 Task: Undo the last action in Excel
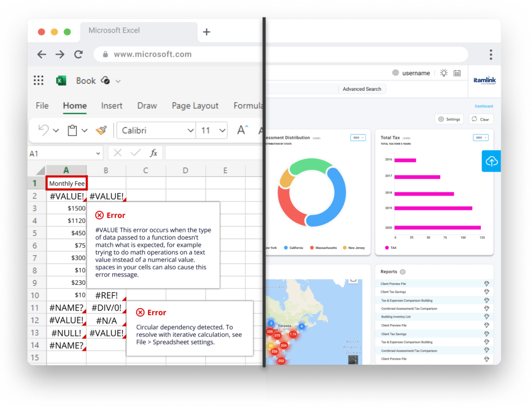click(x=44, y=130)
